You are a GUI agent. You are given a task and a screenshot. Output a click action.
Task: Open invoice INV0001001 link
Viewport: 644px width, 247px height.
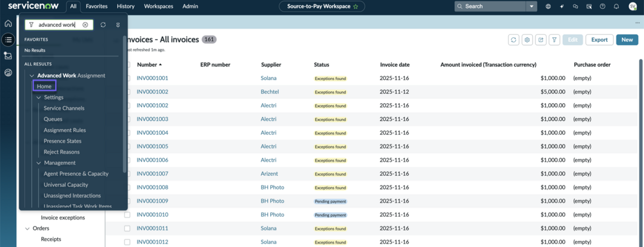click(x=152, y=78)
